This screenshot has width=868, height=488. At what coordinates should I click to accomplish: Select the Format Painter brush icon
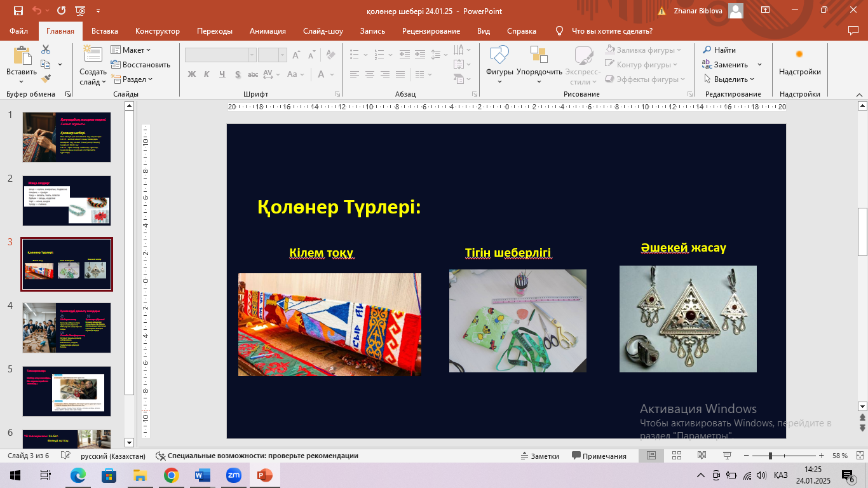tap(46, 79)
